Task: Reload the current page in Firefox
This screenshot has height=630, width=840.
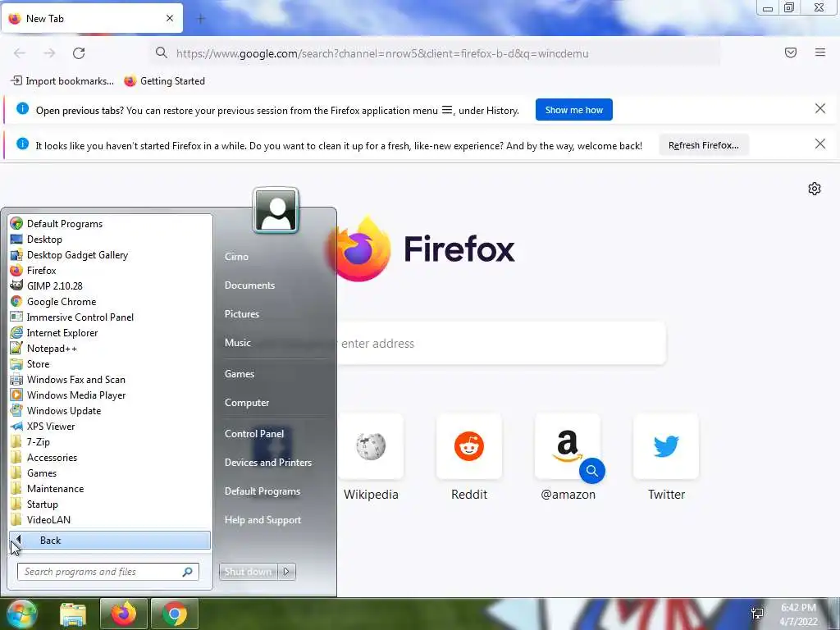Action: (79, 53)
